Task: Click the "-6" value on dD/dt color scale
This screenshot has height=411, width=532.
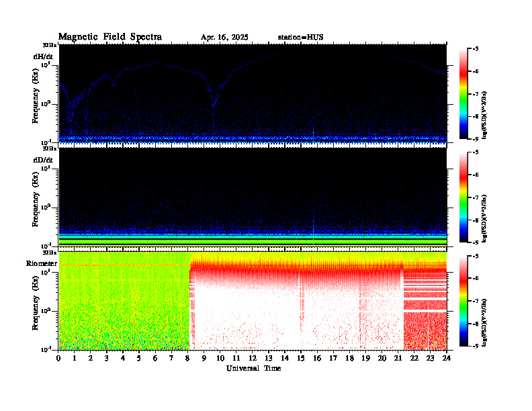Action: click(x=476, y=175)
